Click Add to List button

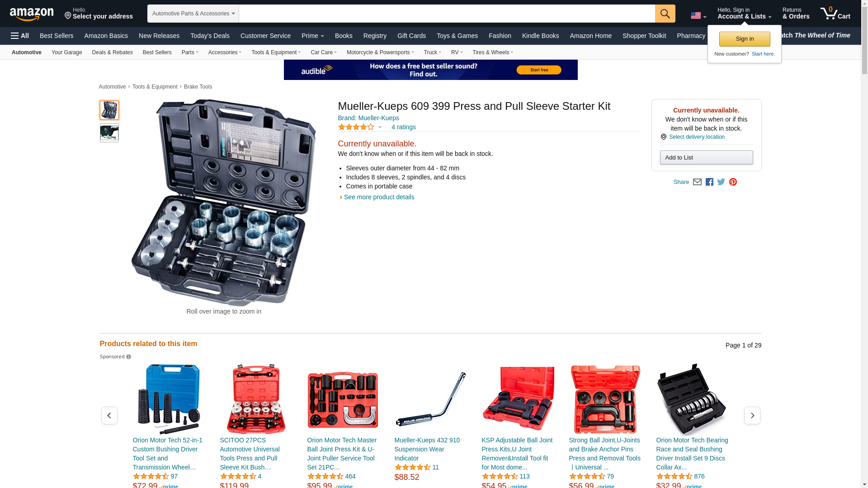click(706, 157)
